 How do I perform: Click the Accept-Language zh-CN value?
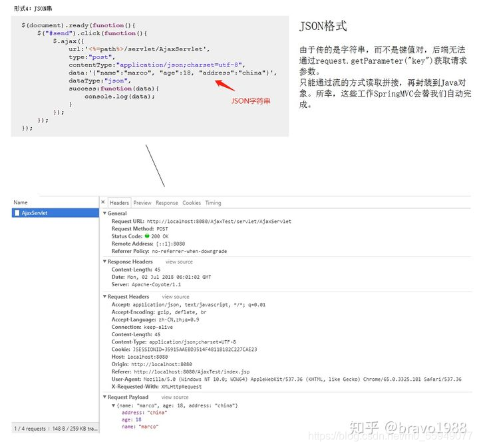(179, 320)
